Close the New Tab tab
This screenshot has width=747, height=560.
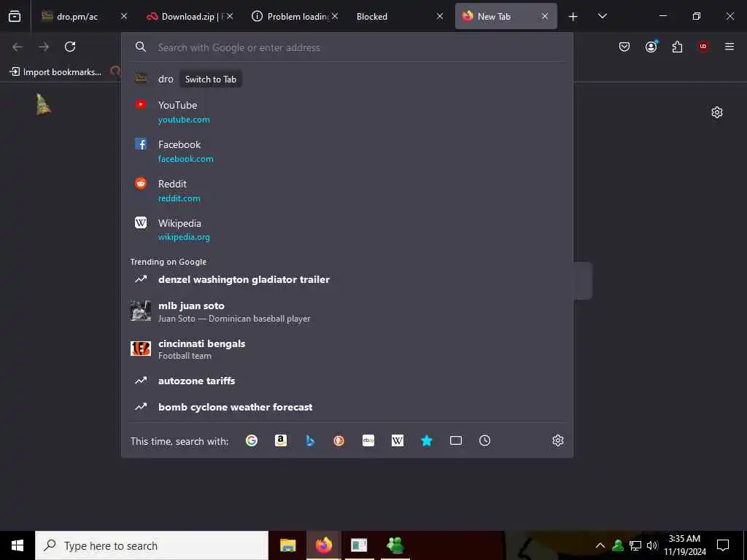click(544, 16)
